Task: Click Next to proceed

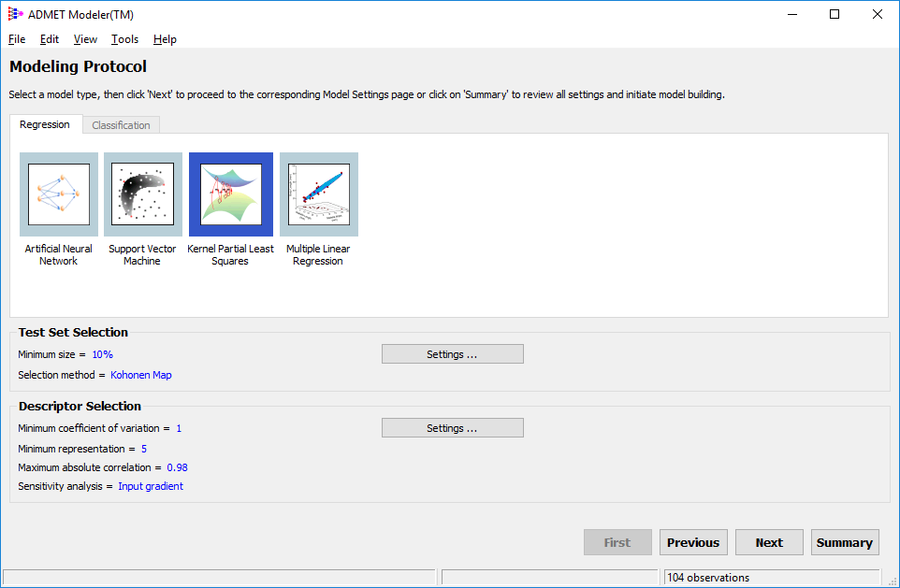Action: click(x=769, y=542)
